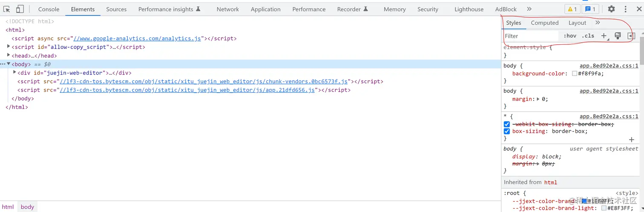Focus the styles Filter input
644x212 pixels.
[531, 36]
